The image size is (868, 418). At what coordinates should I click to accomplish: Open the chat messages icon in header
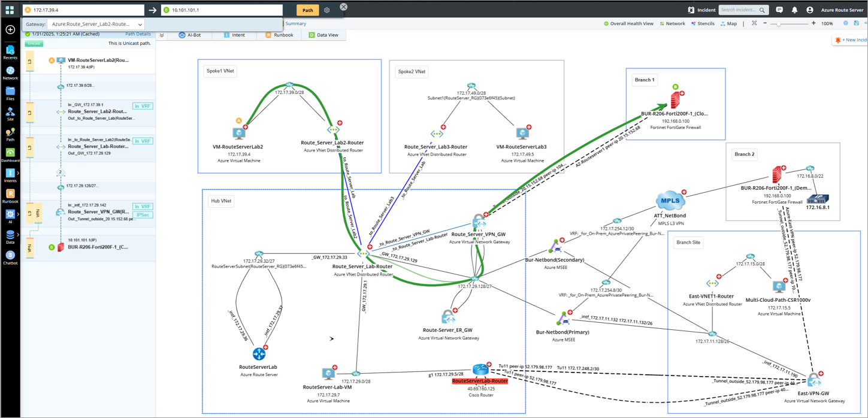tap(779, 10)
